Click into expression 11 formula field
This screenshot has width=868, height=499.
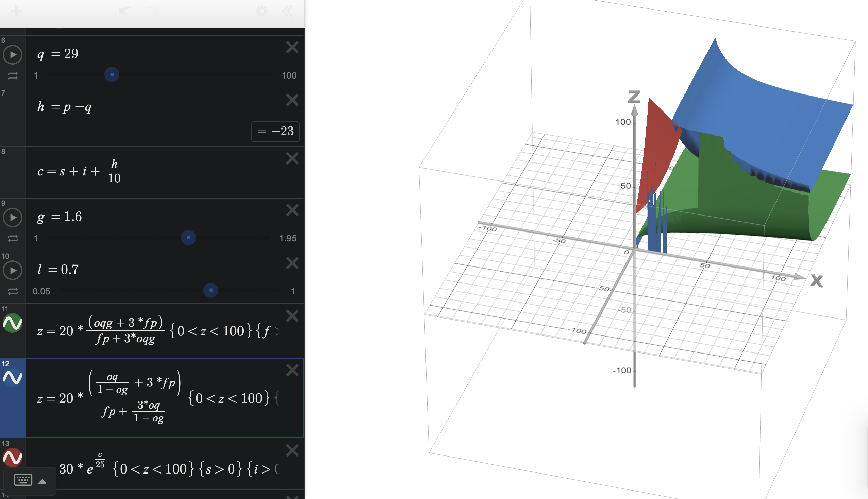tap(158, 330)
